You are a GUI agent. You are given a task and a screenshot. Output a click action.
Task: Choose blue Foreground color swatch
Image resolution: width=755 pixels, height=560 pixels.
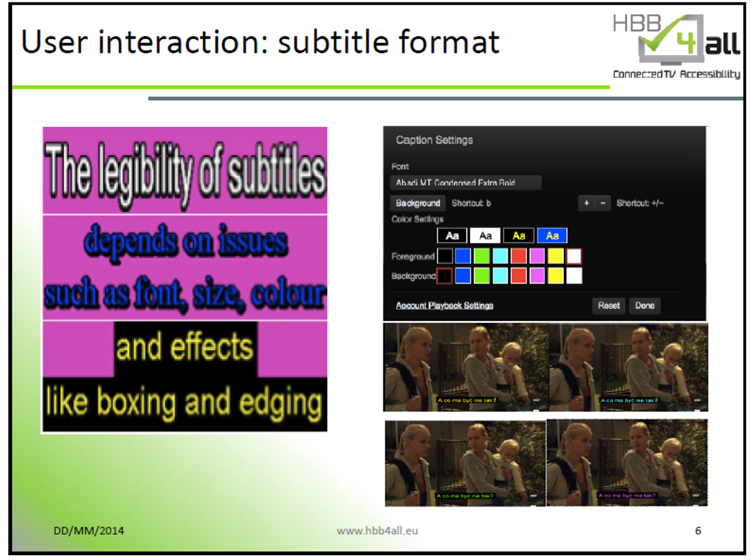463,256
